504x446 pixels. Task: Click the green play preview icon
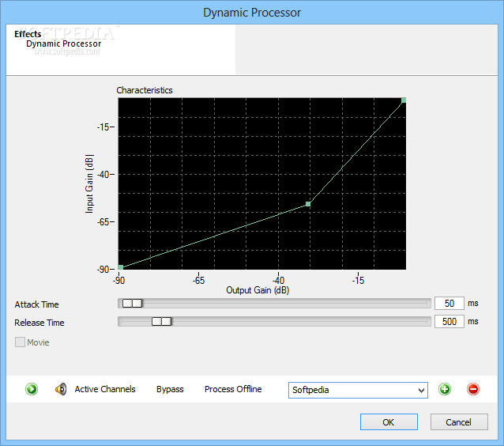click(32, 389)
